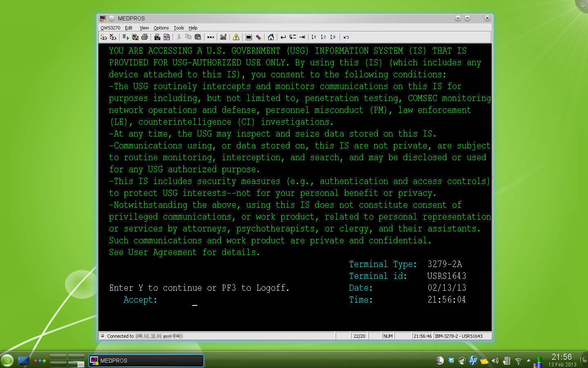Click the newline arrow icon with lines
The image size is (588, 368).
pos(293,37)
